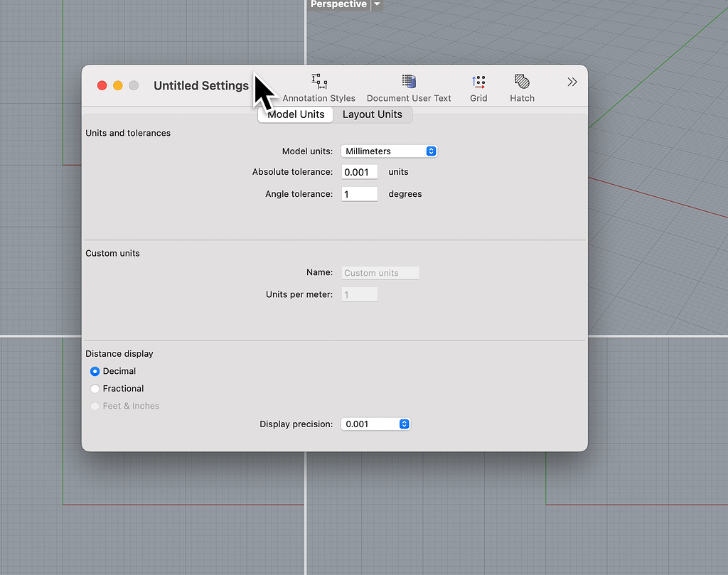Screen dimensions: 728x575
Task: Click the Custom units Name field
Action: (x=380, y=272)
